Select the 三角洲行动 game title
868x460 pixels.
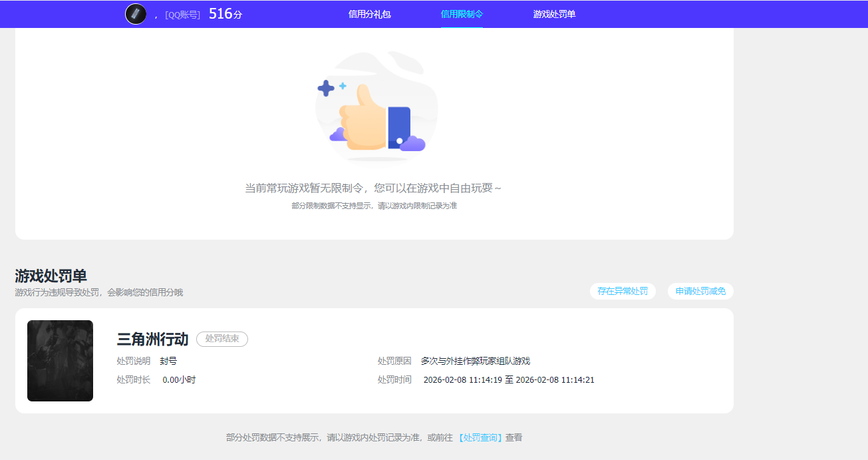tap(152, 339)
